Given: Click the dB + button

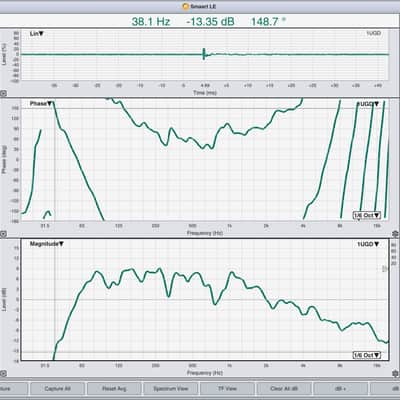Looking at the screenshot, I should 341,389.
